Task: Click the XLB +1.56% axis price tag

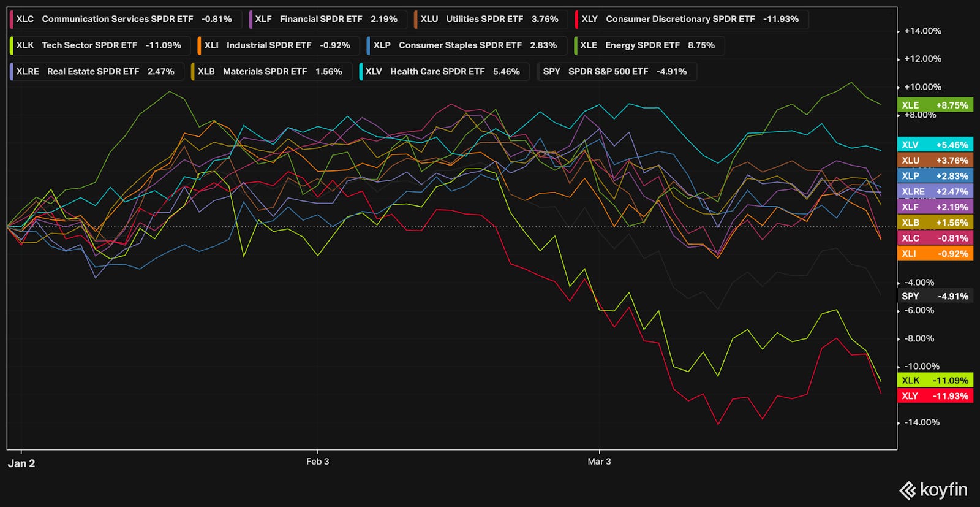Action: [935, 223]
